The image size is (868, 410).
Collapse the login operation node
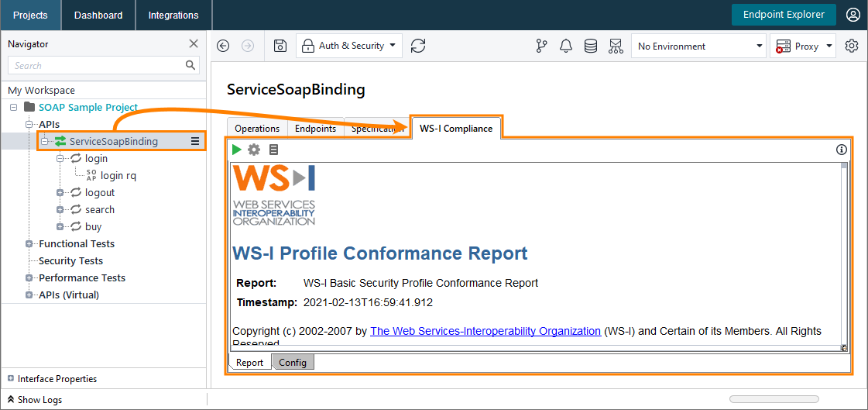tap(60, 158)
